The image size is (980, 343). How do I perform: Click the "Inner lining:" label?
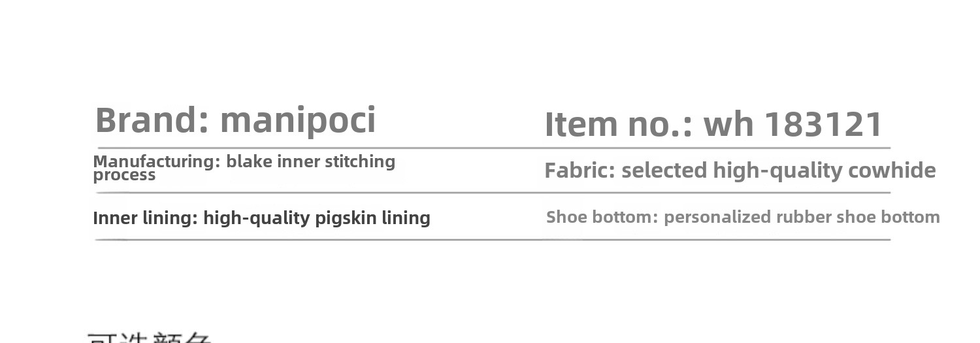tap(145, 218)
